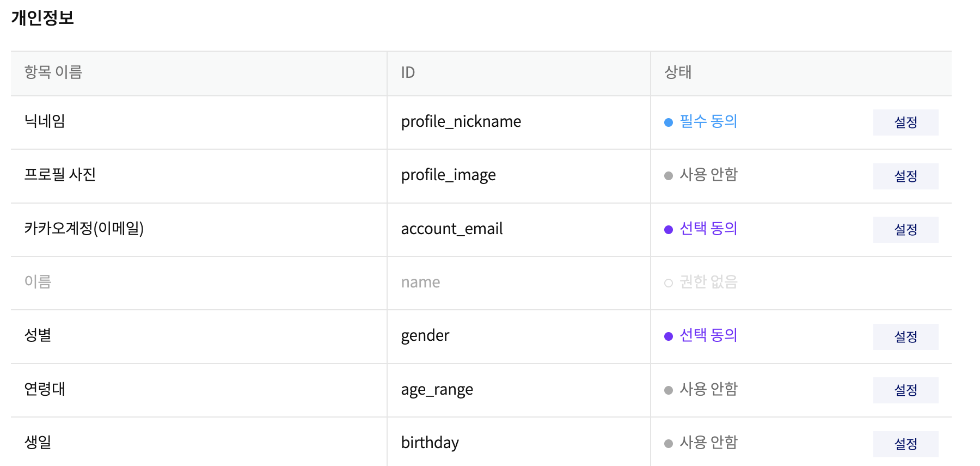Click purple status dot in gender row
Viewport: 980px width, 466px height.
669,336
